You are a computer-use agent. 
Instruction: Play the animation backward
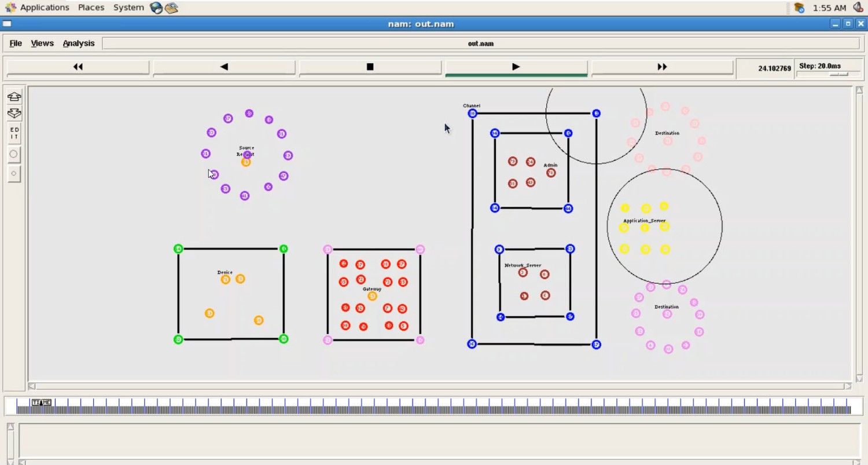click(224, 67)
